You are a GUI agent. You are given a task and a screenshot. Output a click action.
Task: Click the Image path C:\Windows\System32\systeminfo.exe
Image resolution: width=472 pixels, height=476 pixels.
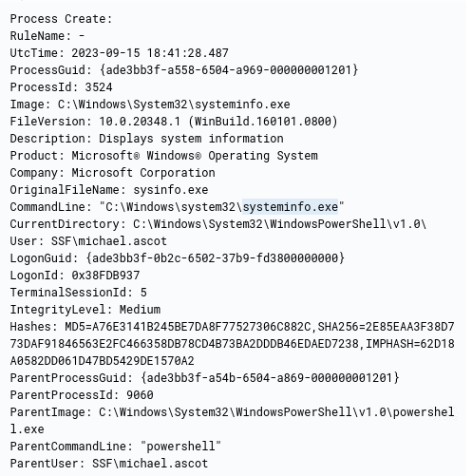point(174,105)
